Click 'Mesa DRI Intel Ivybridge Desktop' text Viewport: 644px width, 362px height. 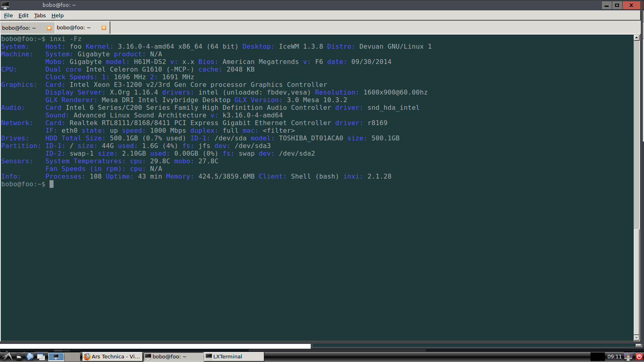(166, 100)
